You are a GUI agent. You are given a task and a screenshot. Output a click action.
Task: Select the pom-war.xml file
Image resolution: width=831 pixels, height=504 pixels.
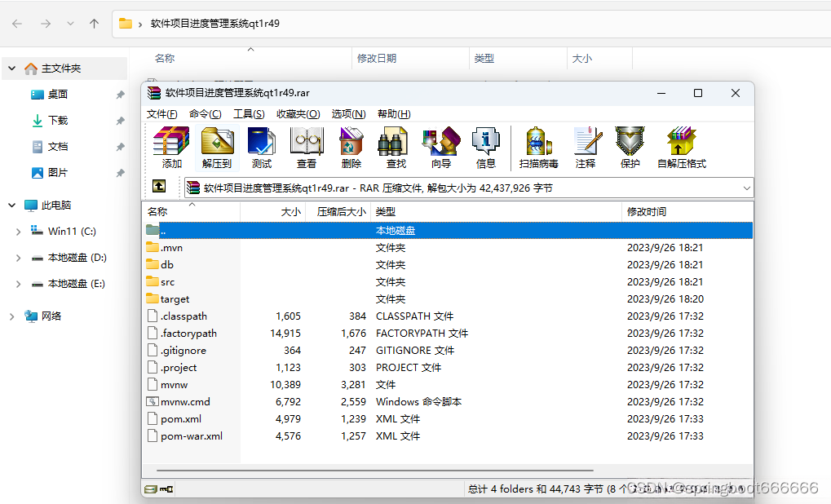[448, 436]
